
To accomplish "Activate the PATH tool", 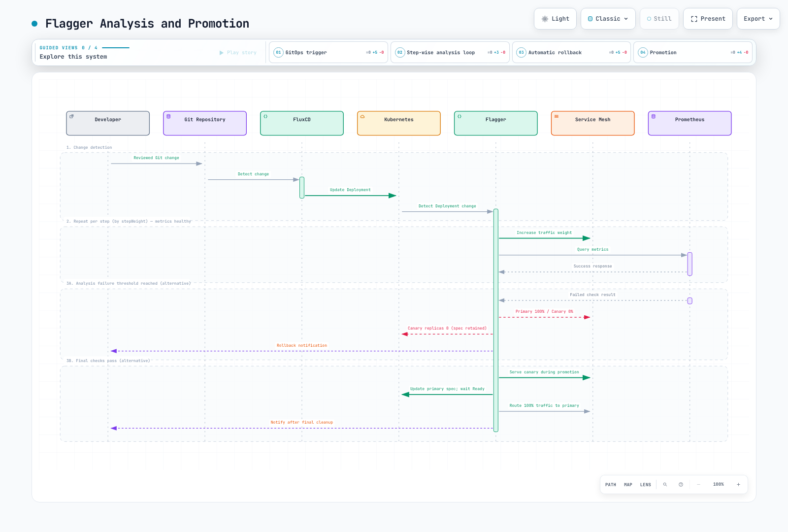I will tap(611, 485).
